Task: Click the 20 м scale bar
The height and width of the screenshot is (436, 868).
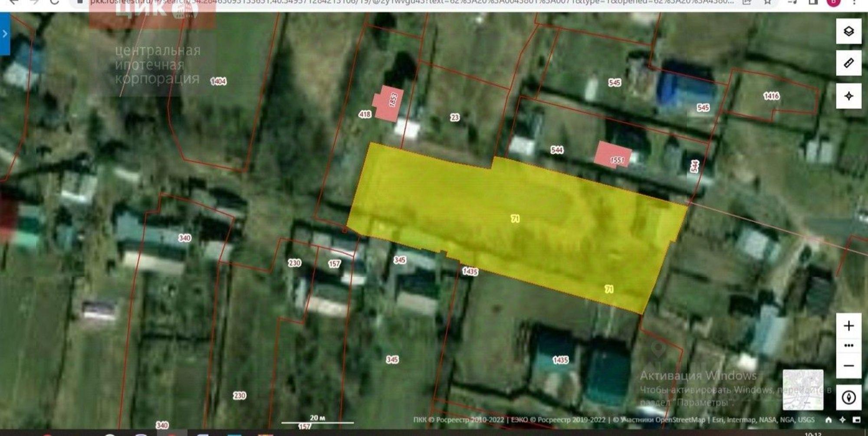Action: [x=317, y=420]
